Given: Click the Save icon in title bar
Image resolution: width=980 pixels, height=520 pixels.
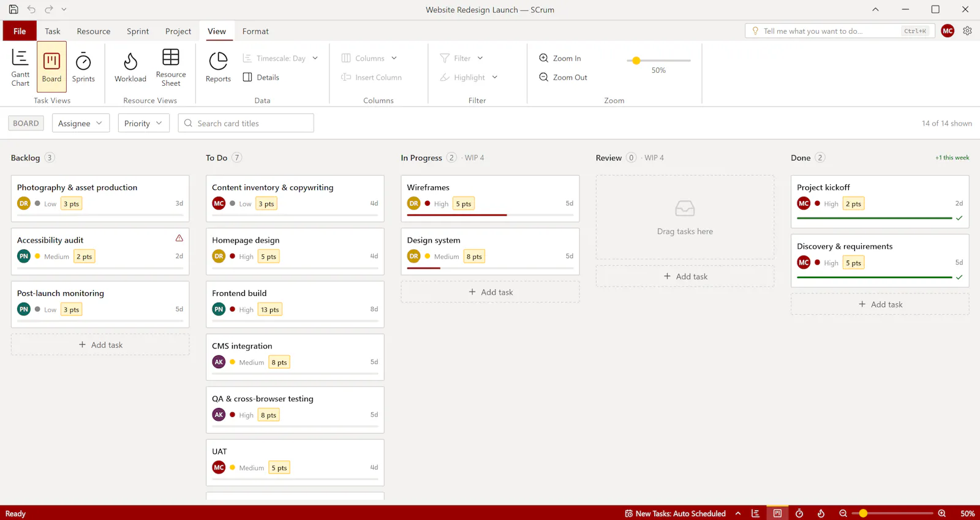Looking at the screenshot, I should point(13,9).
